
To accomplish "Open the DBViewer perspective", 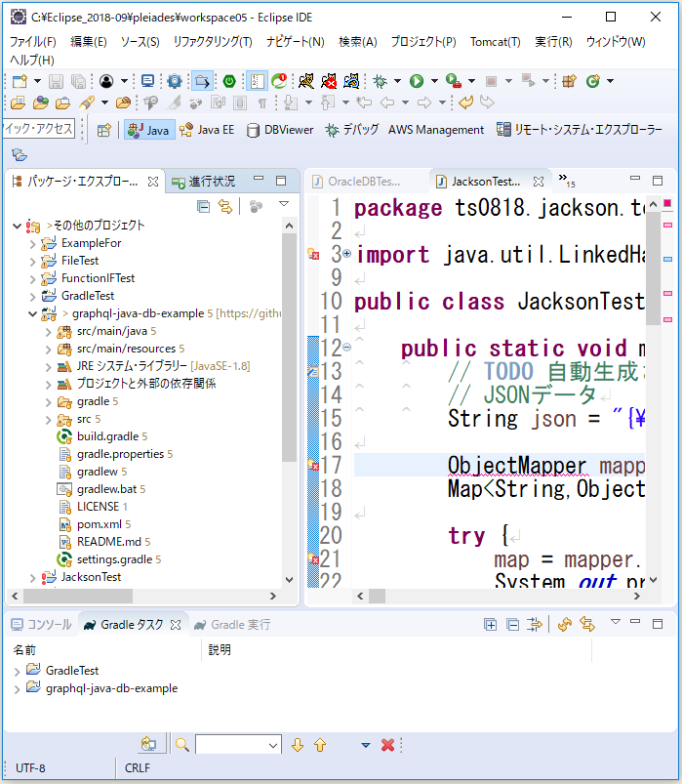I will (x=281, y=130).
